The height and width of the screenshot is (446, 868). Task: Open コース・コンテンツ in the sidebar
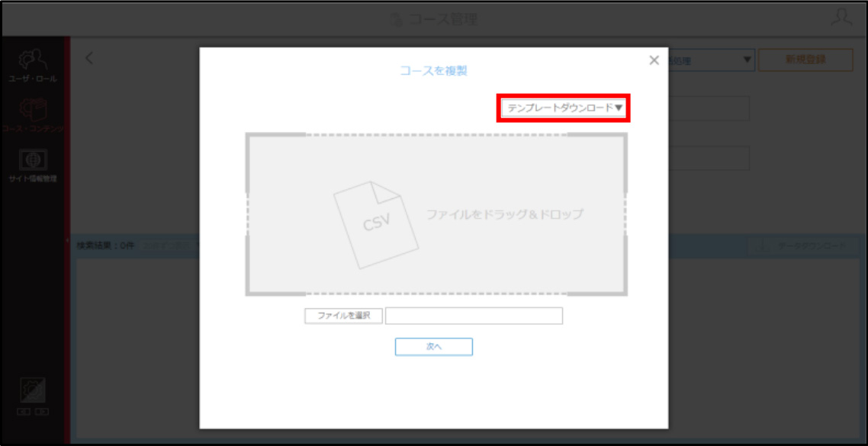tap(33, 116)
